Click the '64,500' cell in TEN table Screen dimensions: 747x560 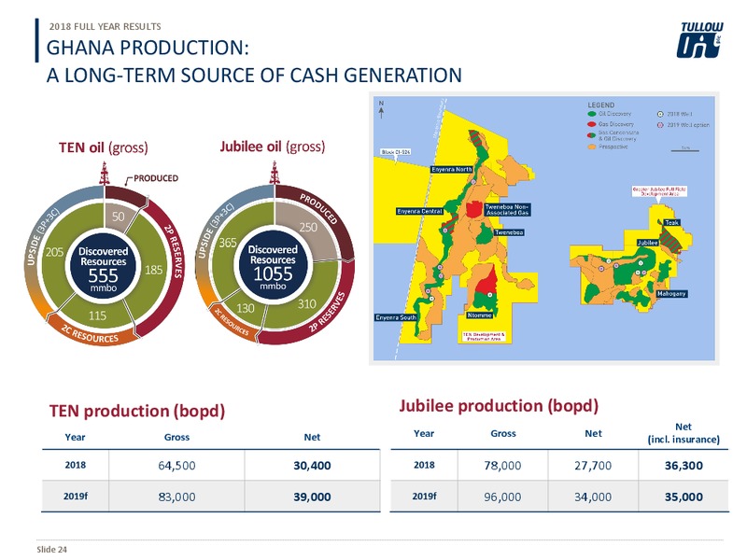pyautogui.click(x=176, y=465)
